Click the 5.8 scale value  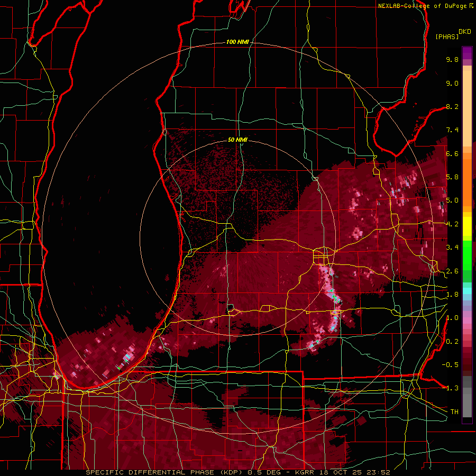452,177
